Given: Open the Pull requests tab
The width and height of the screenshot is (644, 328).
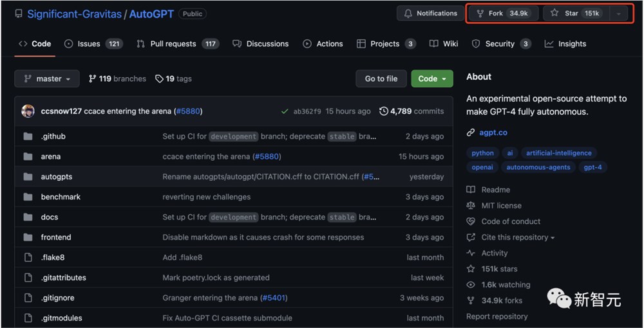Looking at the screenshot, I should pos(178,44).
